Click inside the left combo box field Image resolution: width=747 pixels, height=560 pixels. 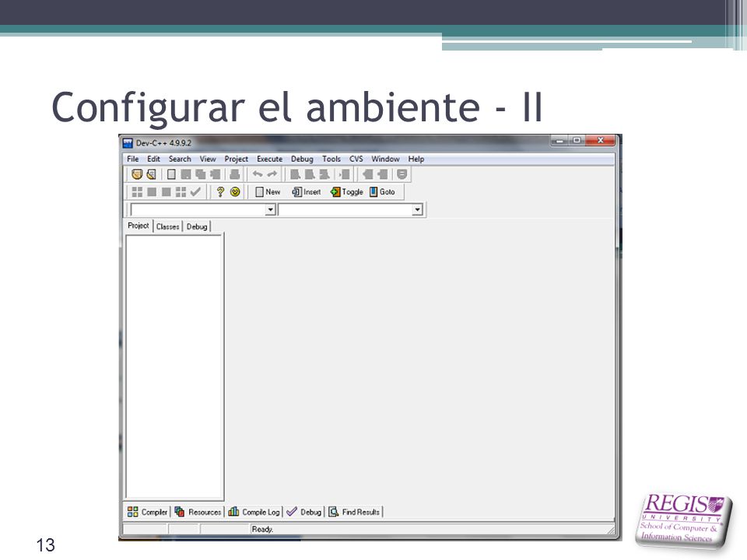pyautogui.click(x=198, y=209)
